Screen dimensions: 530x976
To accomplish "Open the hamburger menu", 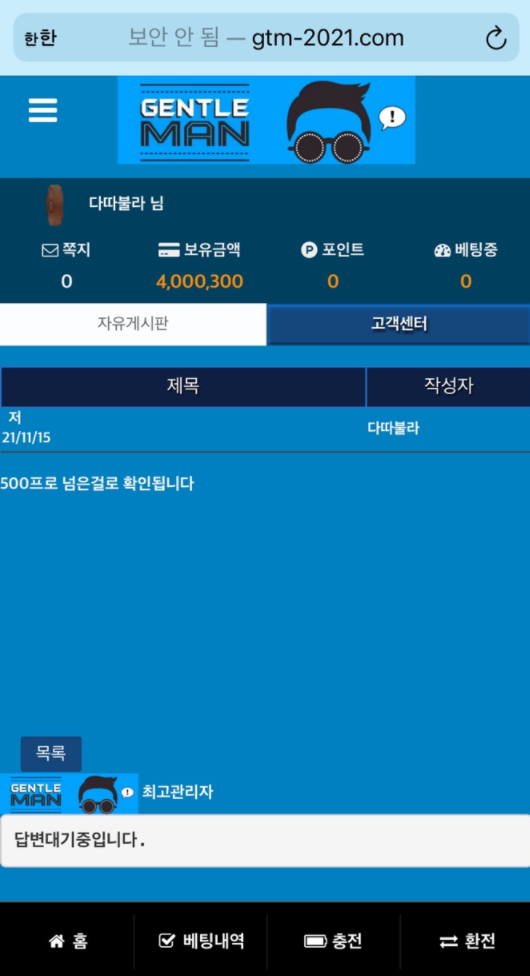I will pyautogui.click(x=43, y=110).
